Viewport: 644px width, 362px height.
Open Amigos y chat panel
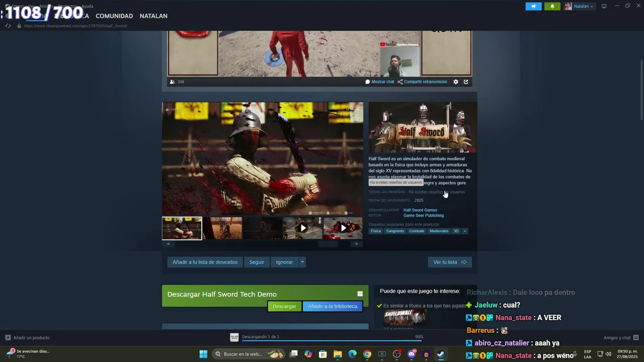click(x=621, y=337)
